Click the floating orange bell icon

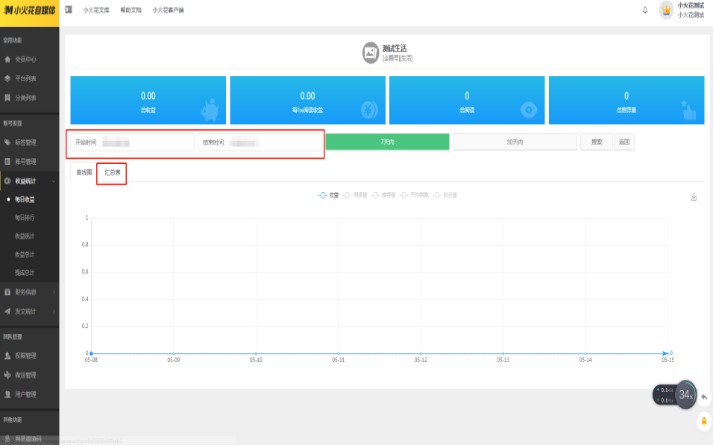click(704, 421)
